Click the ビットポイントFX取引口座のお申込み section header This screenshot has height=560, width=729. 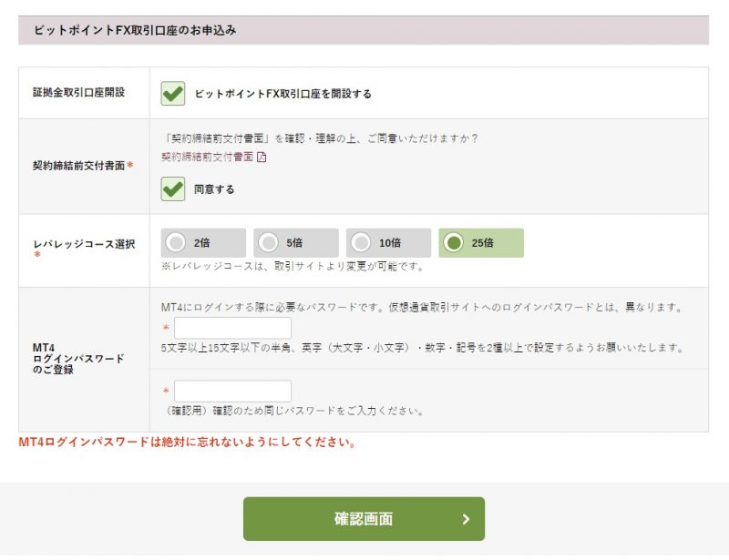tap(135, 30)
